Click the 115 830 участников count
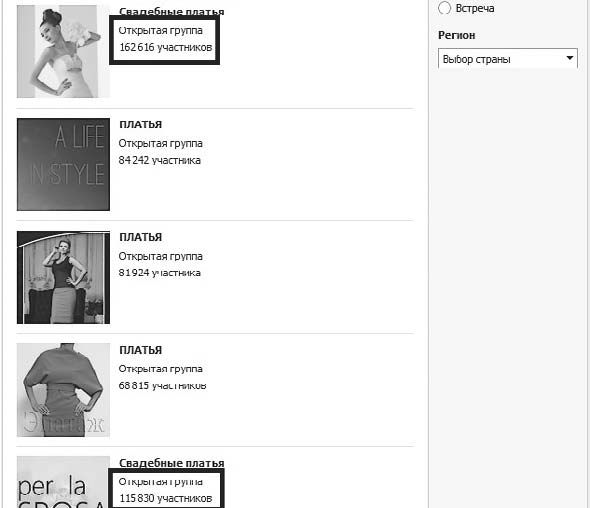This screenshot has height=508, width=590. (x=166, y=499)
